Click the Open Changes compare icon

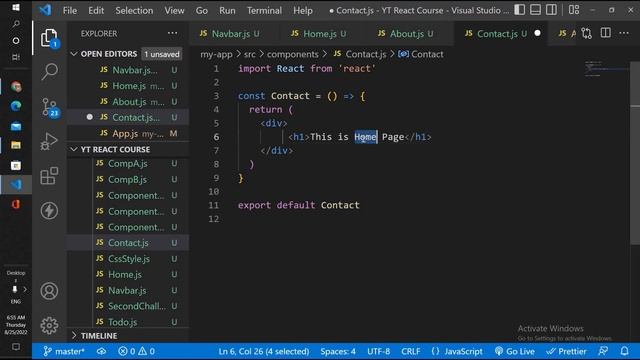click(587, 33)
